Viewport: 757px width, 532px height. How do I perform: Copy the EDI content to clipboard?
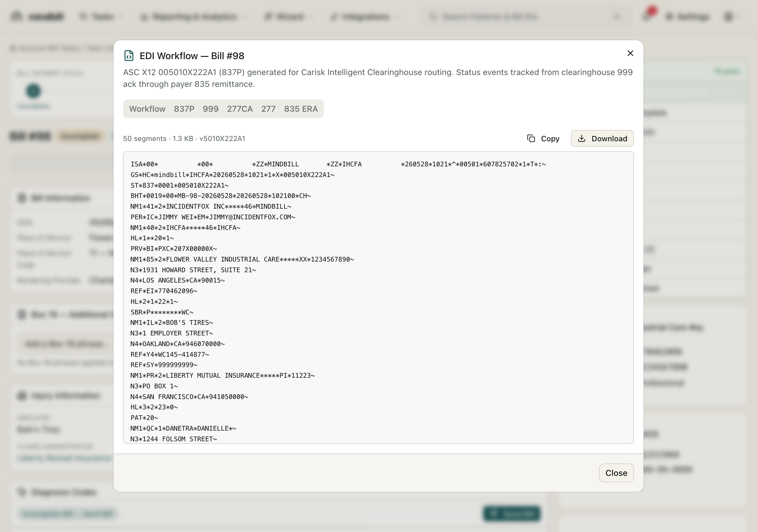(x=543, y=138)
